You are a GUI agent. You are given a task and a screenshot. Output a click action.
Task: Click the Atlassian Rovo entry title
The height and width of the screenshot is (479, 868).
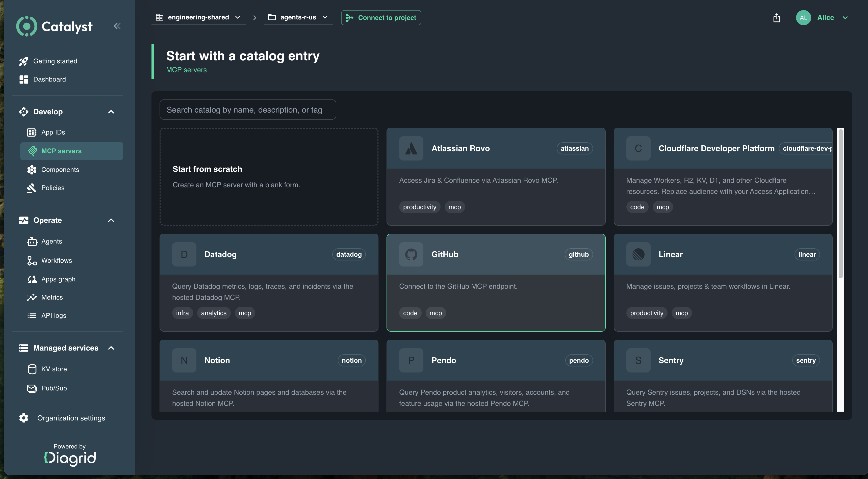tap(461, 148)
